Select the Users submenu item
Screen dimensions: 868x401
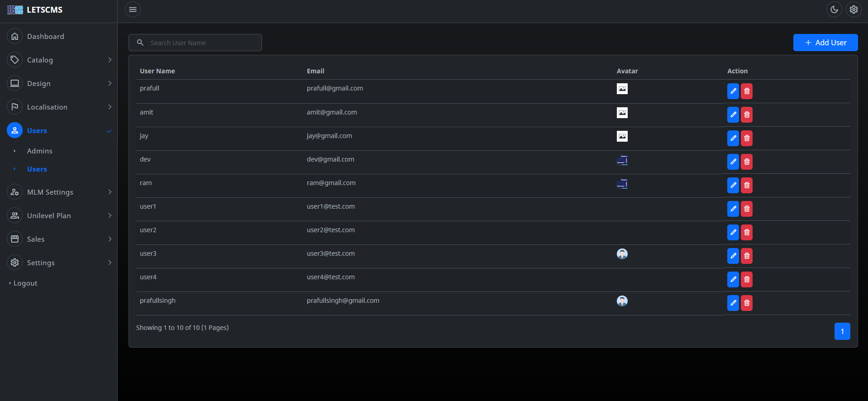(x=37, y=169)
